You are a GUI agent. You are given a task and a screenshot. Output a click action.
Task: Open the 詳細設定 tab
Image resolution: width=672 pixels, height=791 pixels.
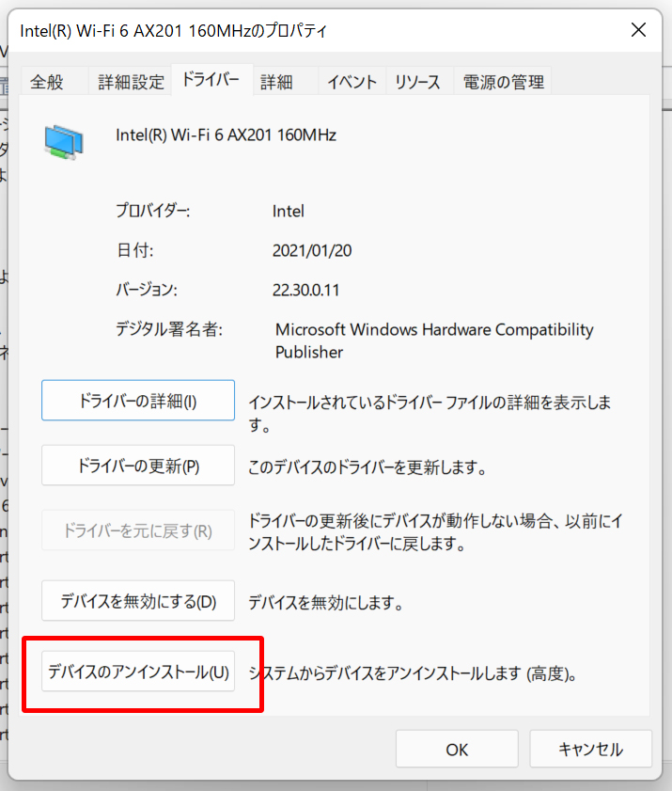tap(131, 82)
